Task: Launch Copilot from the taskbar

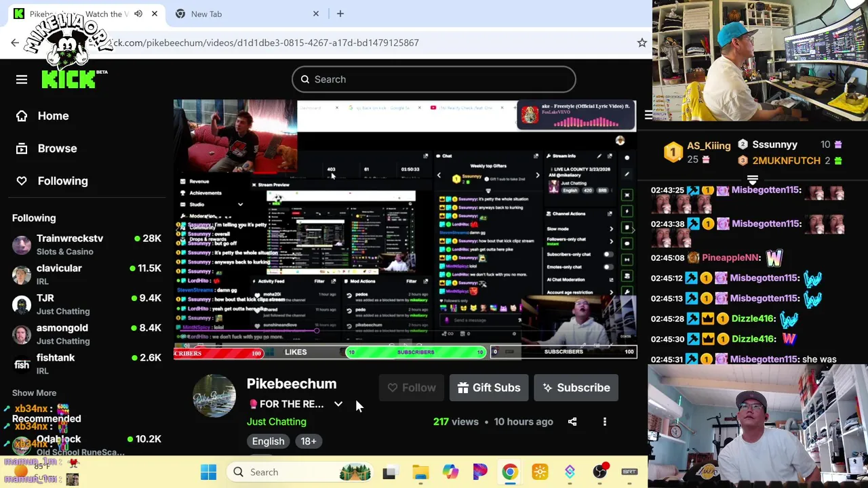Action: (x=450, y=472)
